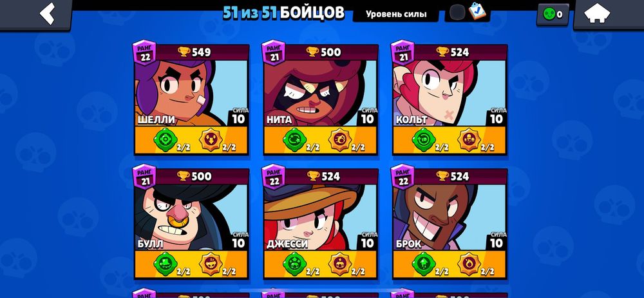
Task: Toggle the dark square button beside sorting
Action: (x=457, y=12)
